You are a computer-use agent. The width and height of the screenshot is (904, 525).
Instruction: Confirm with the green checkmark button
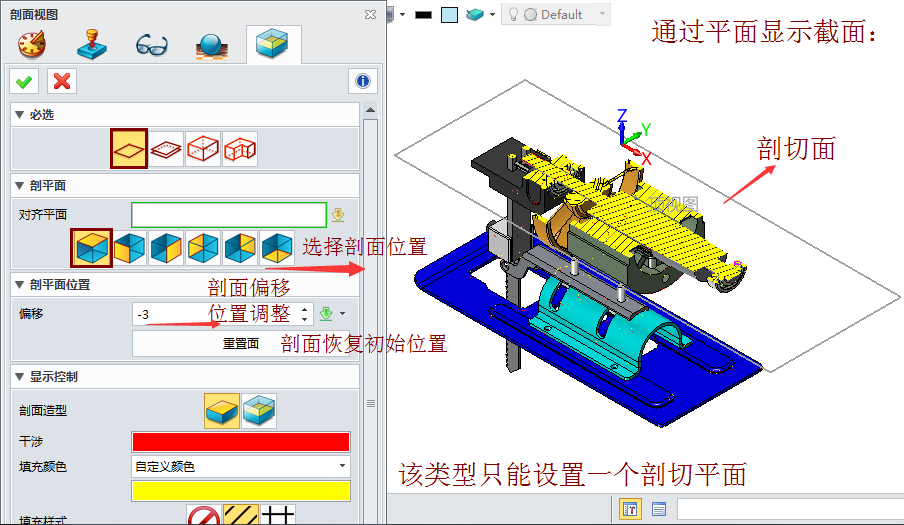pos(24,81)
